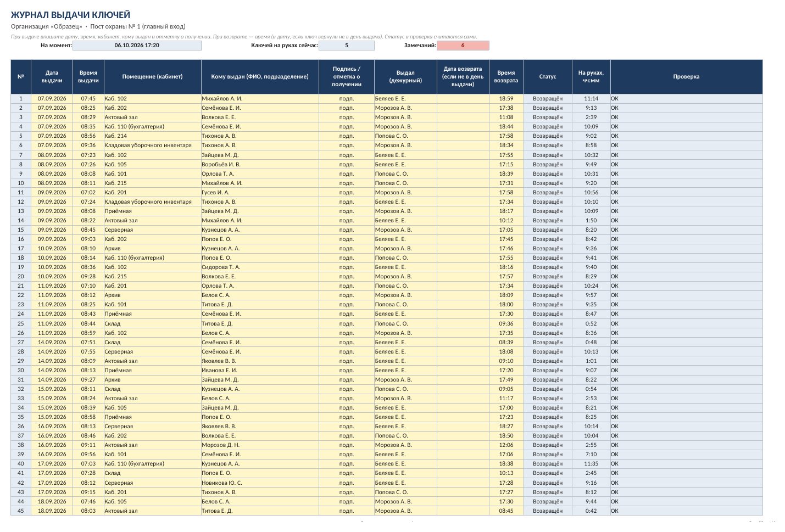Click «Морозов Д. Н.» recipient in row 38
785x532 pixels.
(260, 445)
